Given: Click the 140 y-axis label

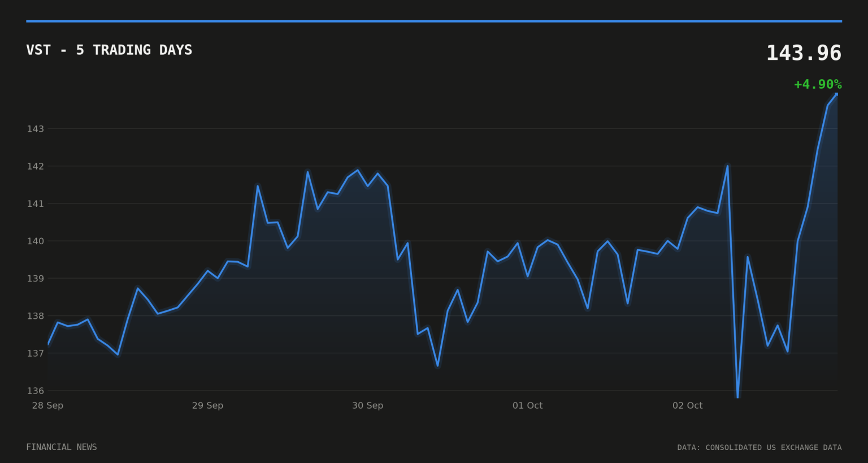Looking at the screenshot, I should pos(35,241).
